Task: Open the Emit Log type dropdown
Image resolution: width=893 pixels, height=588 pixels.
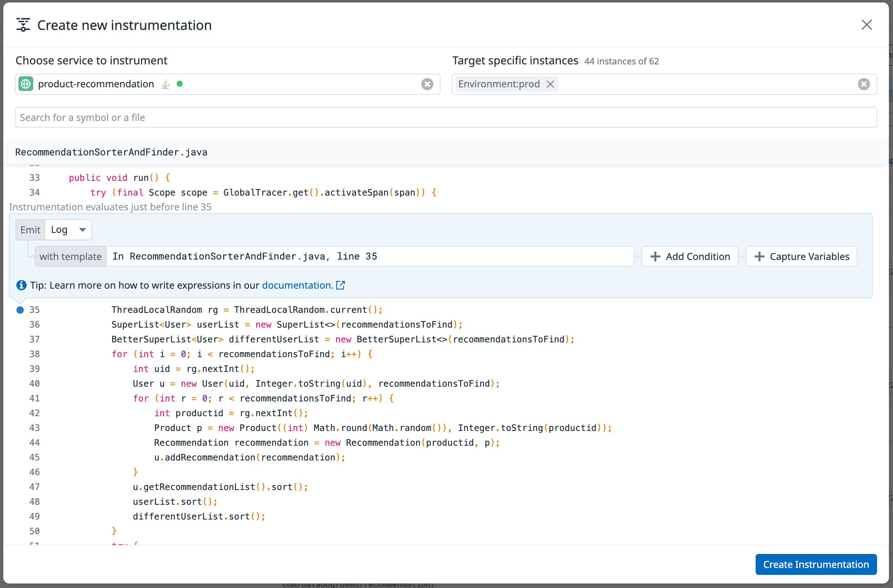Action: click(68, 230)
